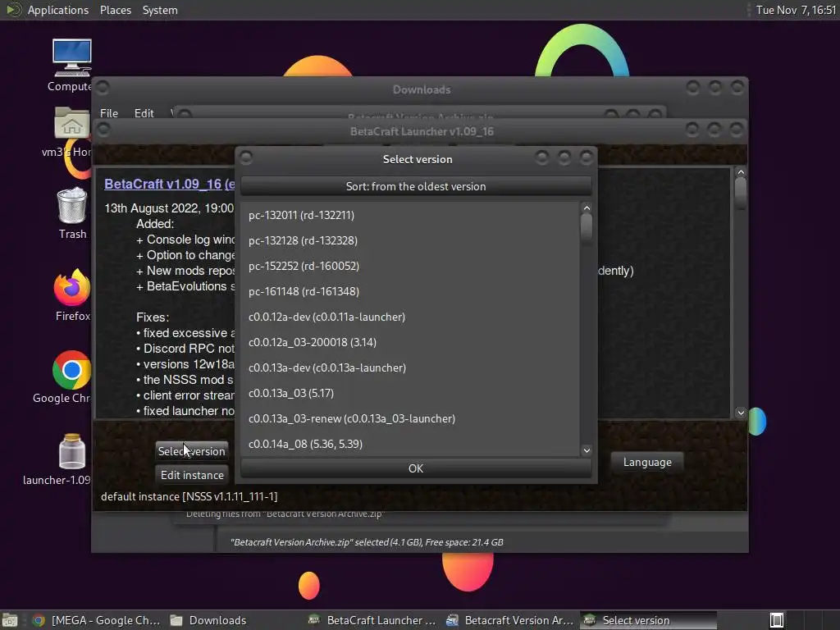Switch to MEGA - Google Chrome taskbar item
This screenshot has width=840, height=630.
point(97,620)
